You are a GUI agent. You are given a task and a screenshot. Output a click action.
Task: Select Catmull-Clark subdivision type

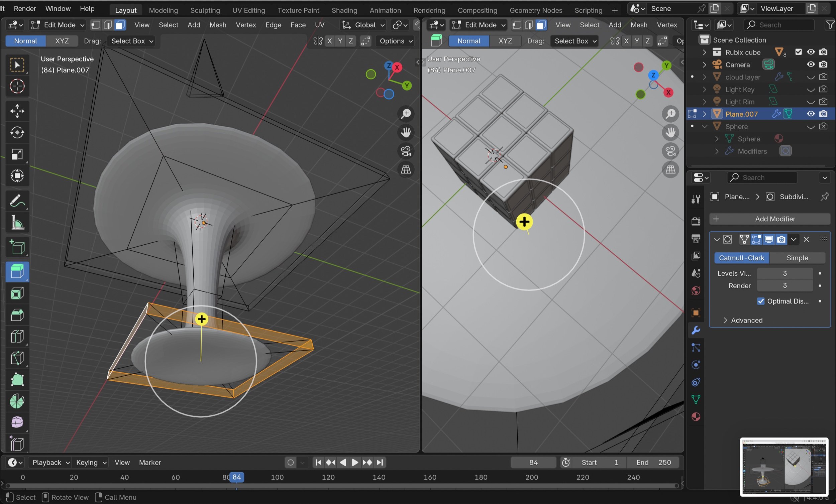click(x=742, y=258)
